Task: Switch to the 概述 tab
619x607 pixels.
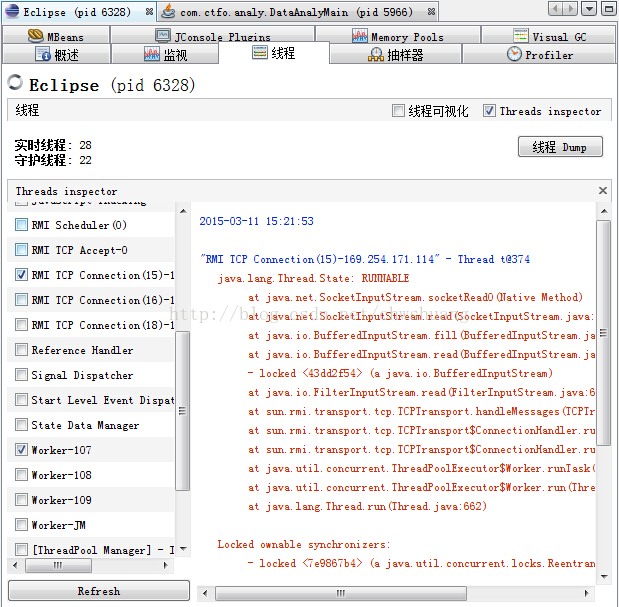Action: coord(56,54)
